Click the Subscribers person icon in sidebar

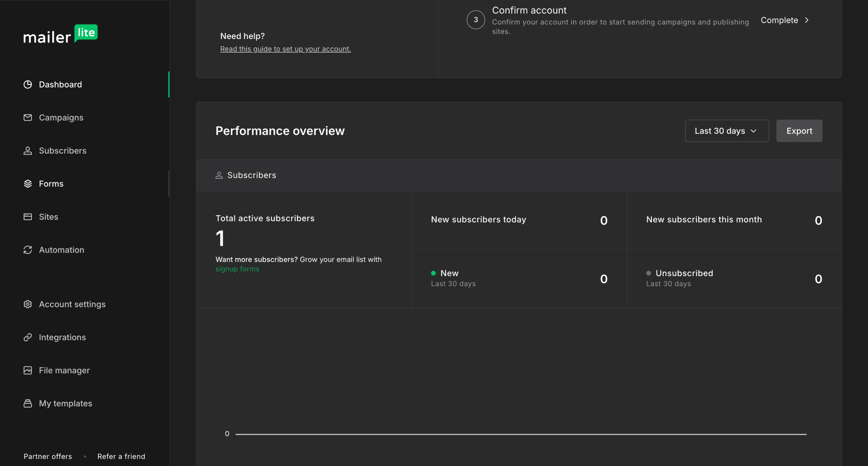(28, 151)
